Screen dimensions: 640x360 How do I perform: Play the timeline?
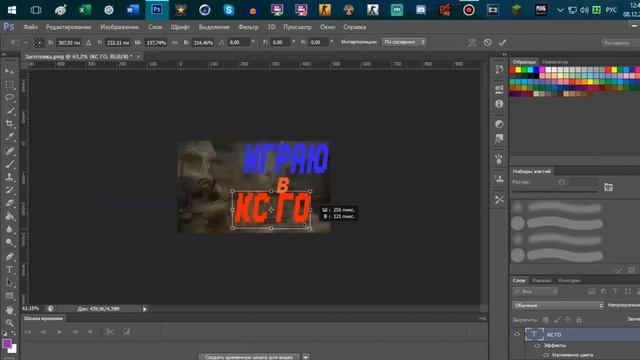pyautogui.click(x=59, y=332)
